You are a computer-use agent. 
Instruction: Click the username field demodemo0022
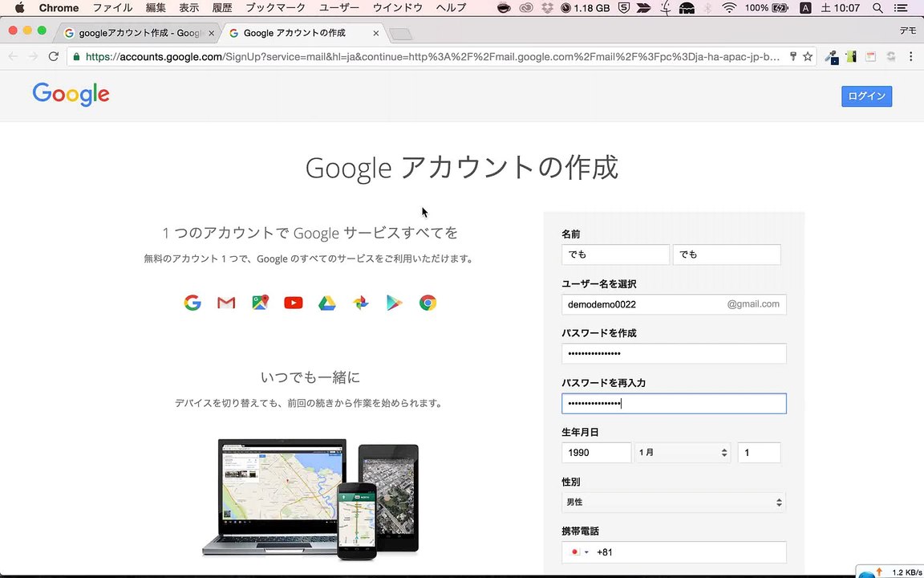click(x=674, y=304)
